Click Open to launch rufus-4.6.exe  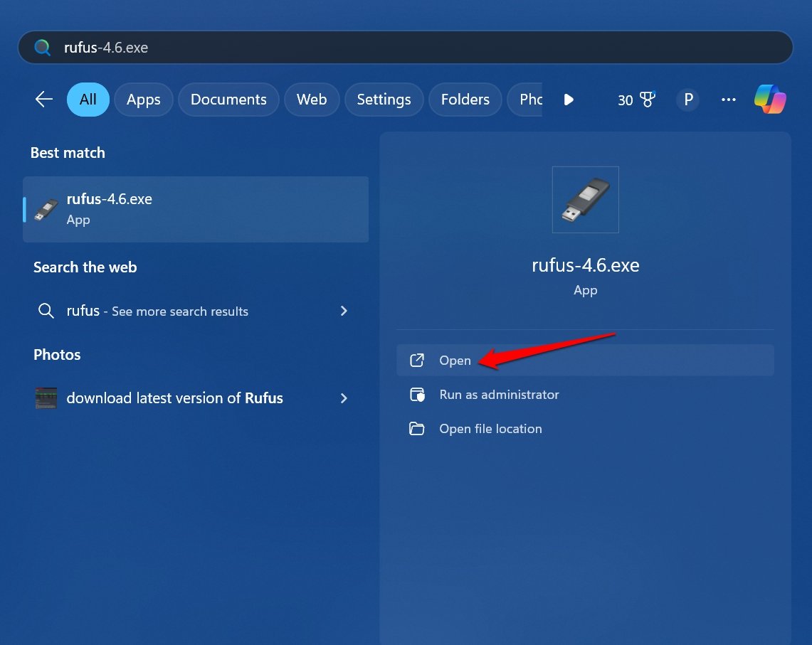coord(585,361)
